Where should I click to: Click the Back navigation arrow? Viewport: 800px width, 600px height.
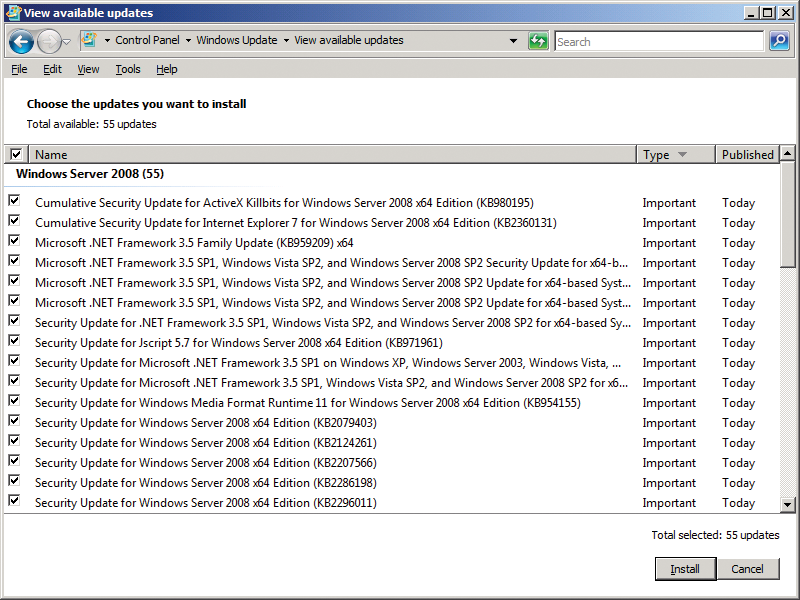click(x=21, y=42)
